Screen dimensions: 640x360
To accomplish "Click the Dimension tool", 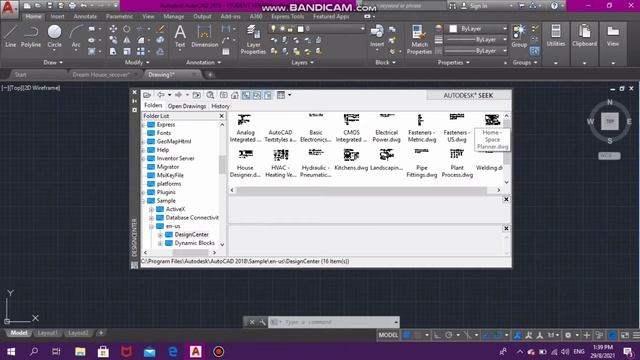I will 204,36.
